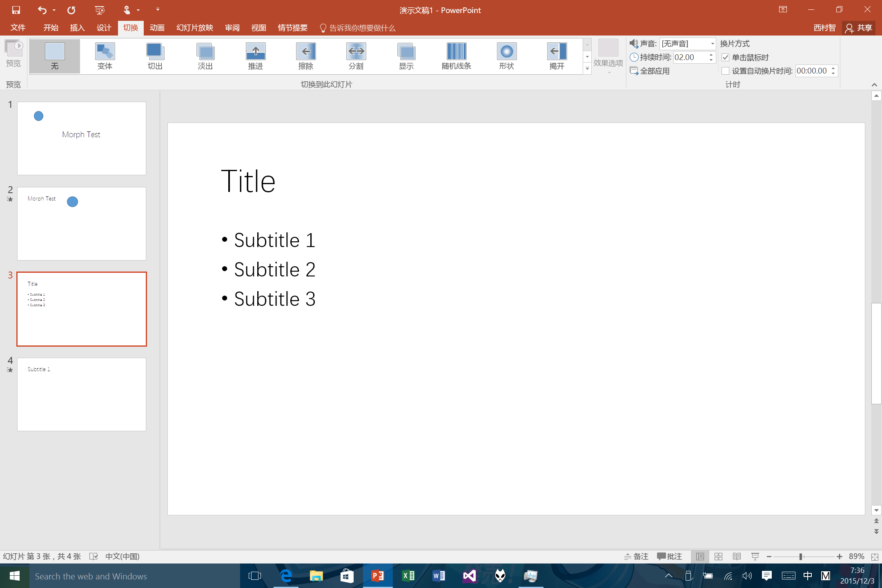Switch to Slide Sorter view in status bar
Screen dimensions: 882x588
click(718, 556)
